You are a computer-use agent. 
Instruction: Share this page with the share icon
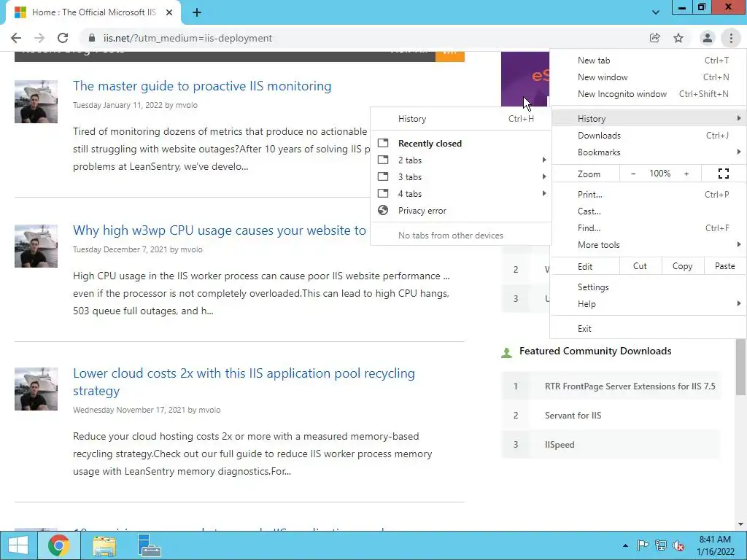[655, 38]
